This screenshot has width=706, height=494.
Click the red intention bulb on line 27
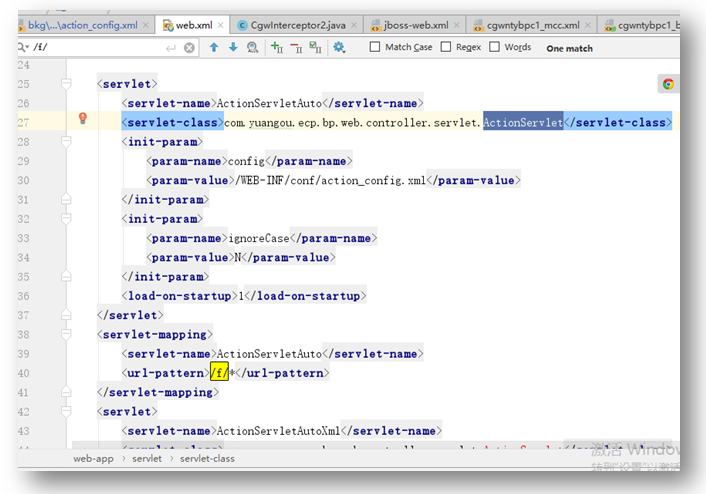82,118
